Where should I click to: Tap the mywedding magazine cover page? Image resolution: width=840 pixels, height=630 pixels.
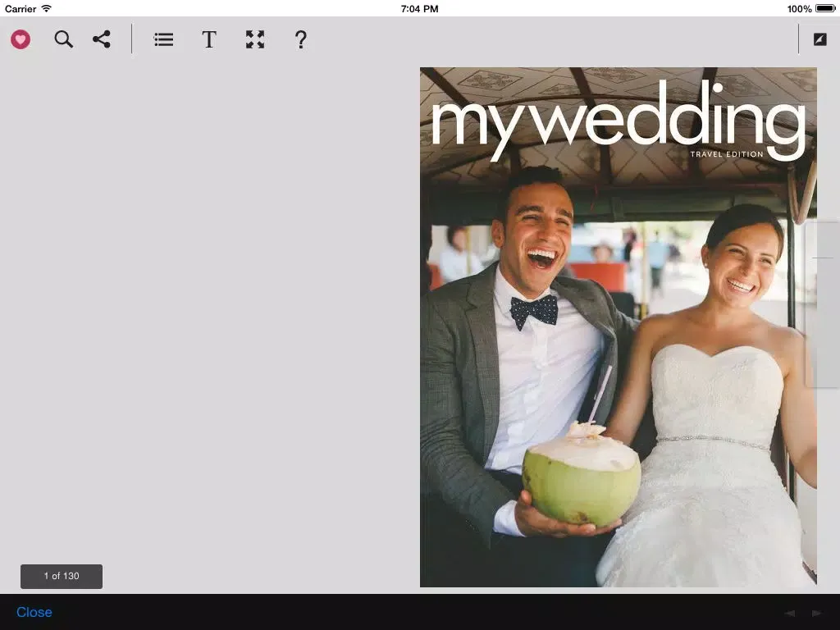click(619, 326)
